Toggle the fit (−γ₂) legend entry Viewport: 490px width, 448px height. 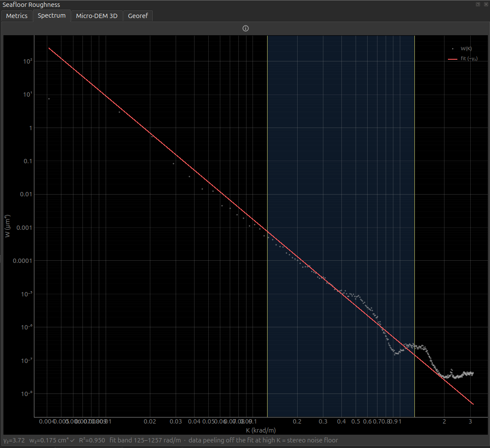pyautogui.click(x=463, y=58)
